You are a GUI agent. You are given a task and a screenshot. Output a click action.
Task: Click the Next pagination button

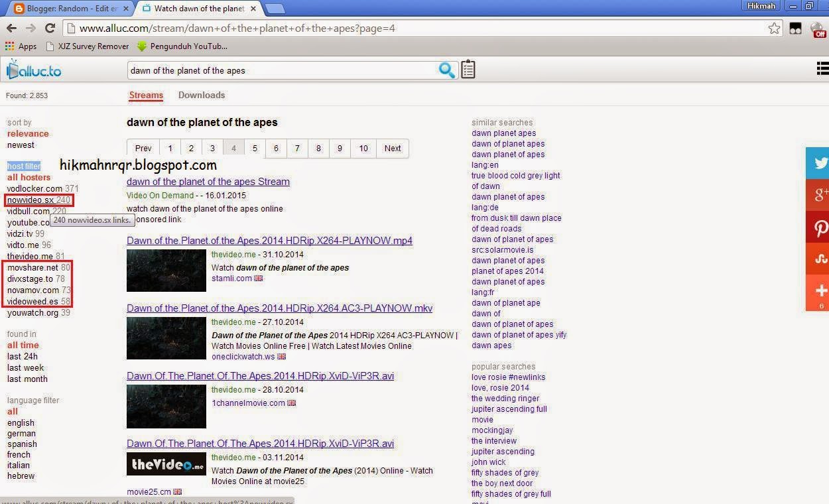pos(393,149)
